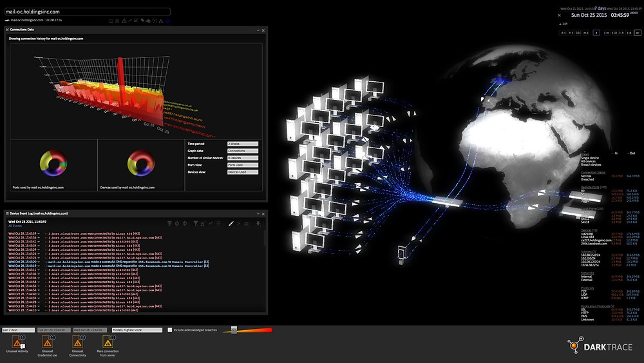
Task: Step timeline forward one minute
Action: pyautogui.click(x=607, y=33)
